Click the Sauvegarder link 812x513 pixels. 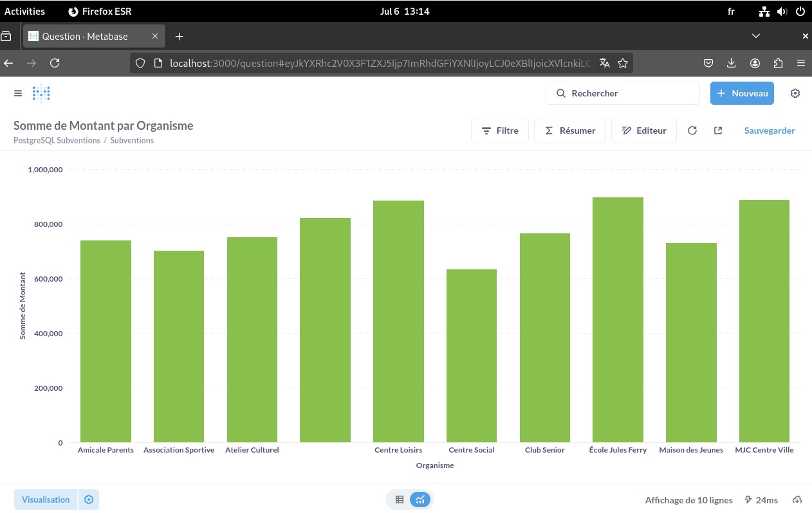pos(770,130)
